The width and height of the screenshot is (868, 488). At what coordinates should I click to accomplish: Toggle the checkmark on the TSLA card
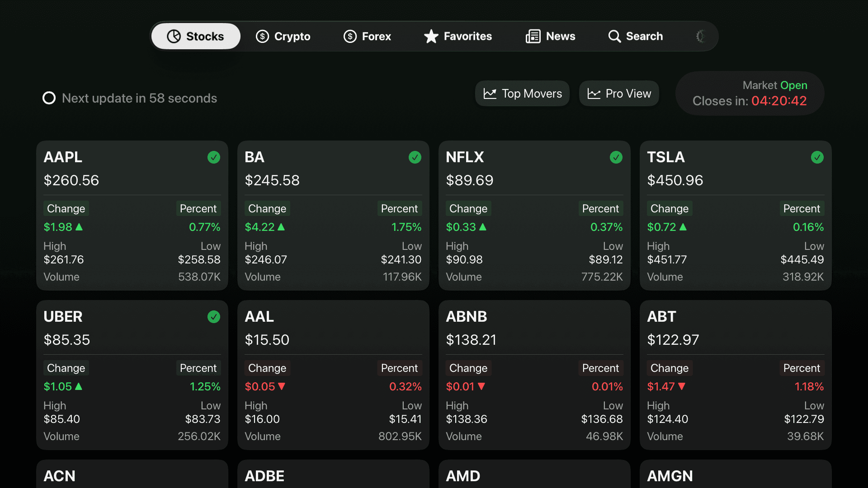click(817, 157)
